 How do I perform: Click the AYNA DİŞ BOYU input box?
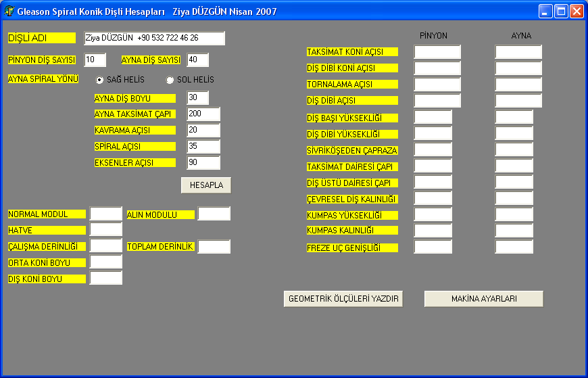(198, 98)
